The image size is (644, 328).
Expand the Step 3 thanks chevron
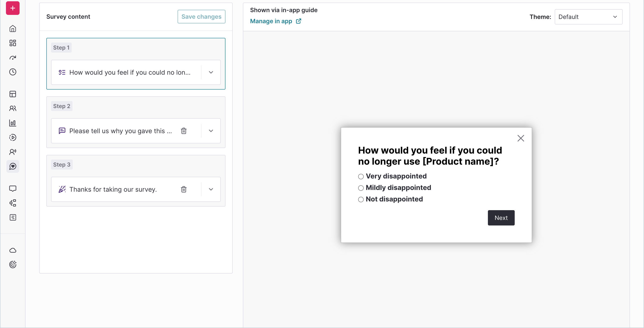pos(211,189)
